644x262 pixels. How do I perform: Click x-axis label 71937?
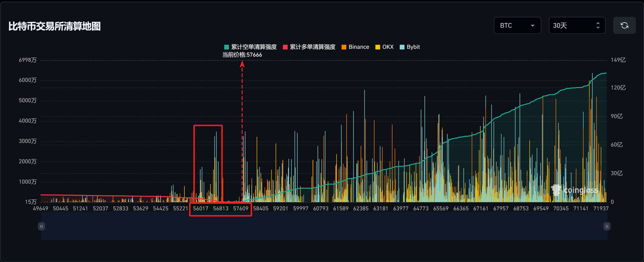[601, 209]
